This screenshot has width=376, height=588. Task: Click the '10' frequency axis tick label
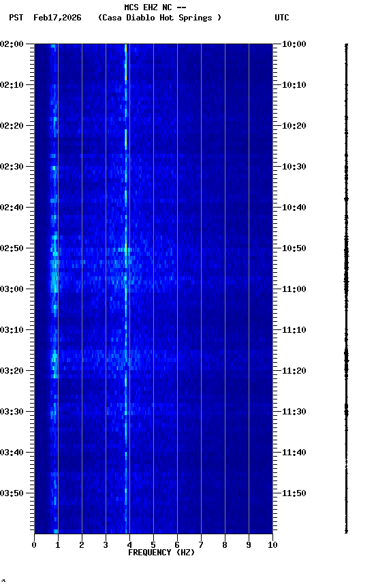point(272,545)
